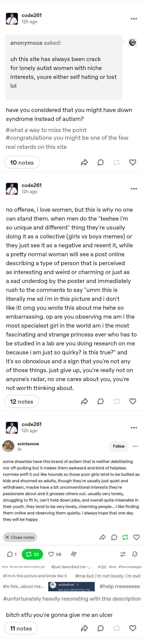
Task: Click the anonymous asker sunglasses avatar
Action: click(132, 42)
